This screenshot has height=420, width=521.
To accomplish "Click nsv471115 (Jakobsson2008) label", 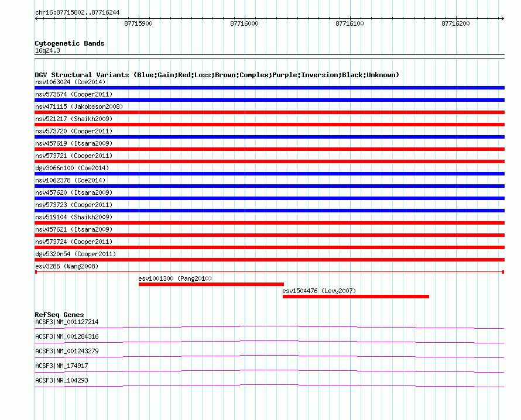I will click(x=79, y=106).
